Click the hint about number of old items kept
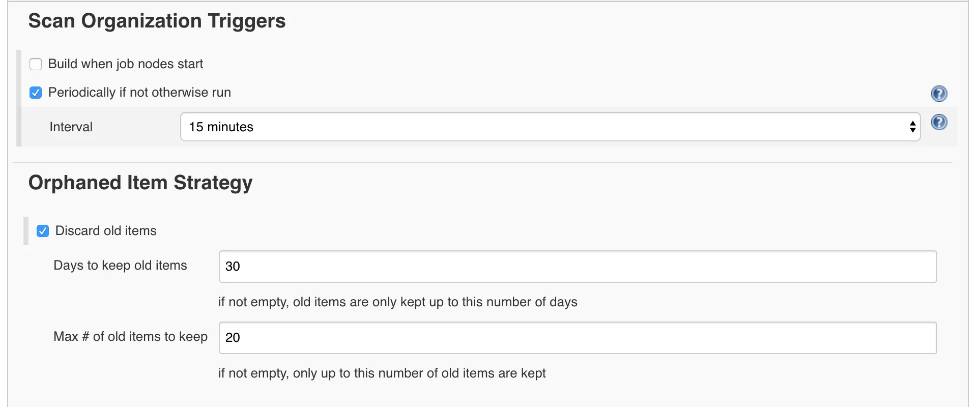 tap(382, 373)
